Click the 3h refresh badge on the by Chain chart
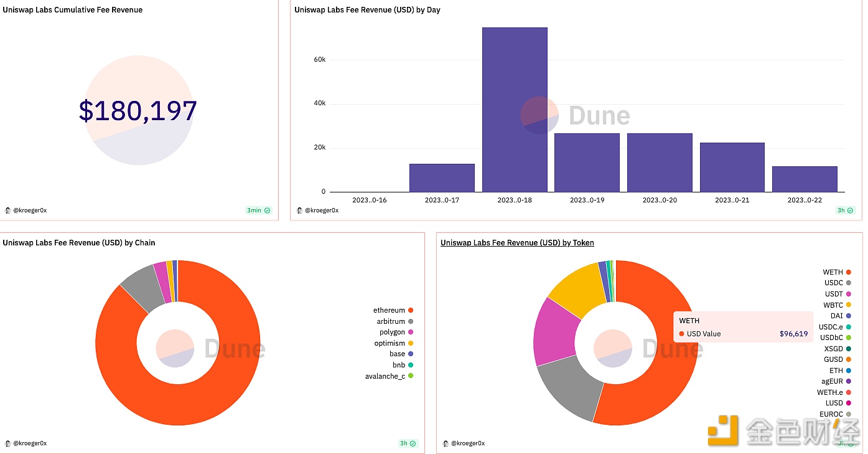Viewport: 868px width, 454px height. (408, 443)
